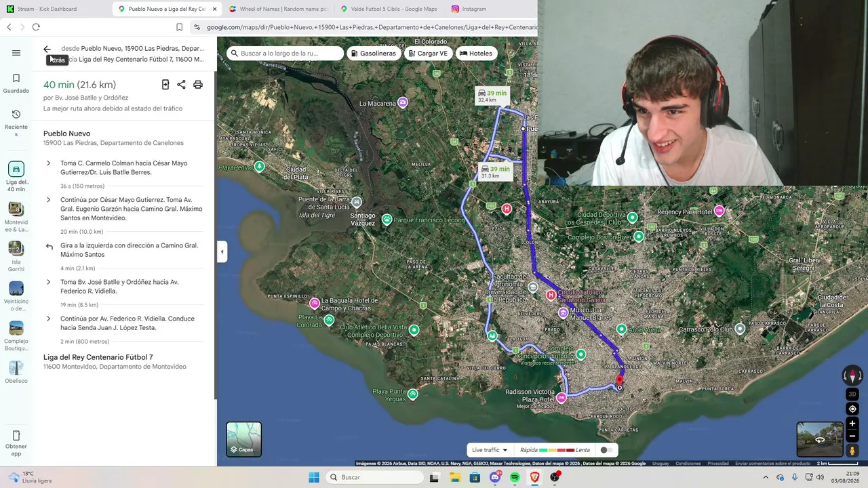The height and width of the screenshot is (488, 868).
Task: Click the Hoteles filter chip
Action: tap(476, 54)
